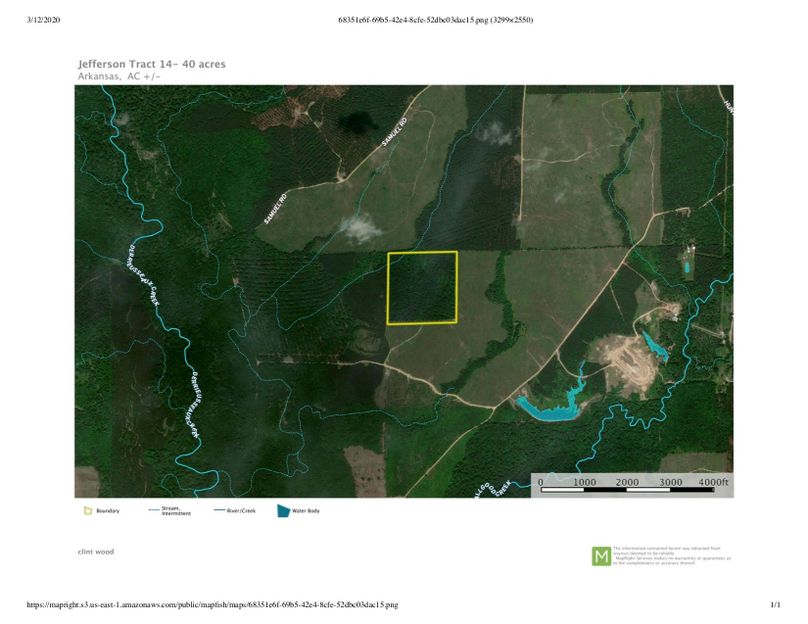Click the Water Body legend icon
This screenshot has width=808, height=624.
pyautogui.click(x=285, y=511)
